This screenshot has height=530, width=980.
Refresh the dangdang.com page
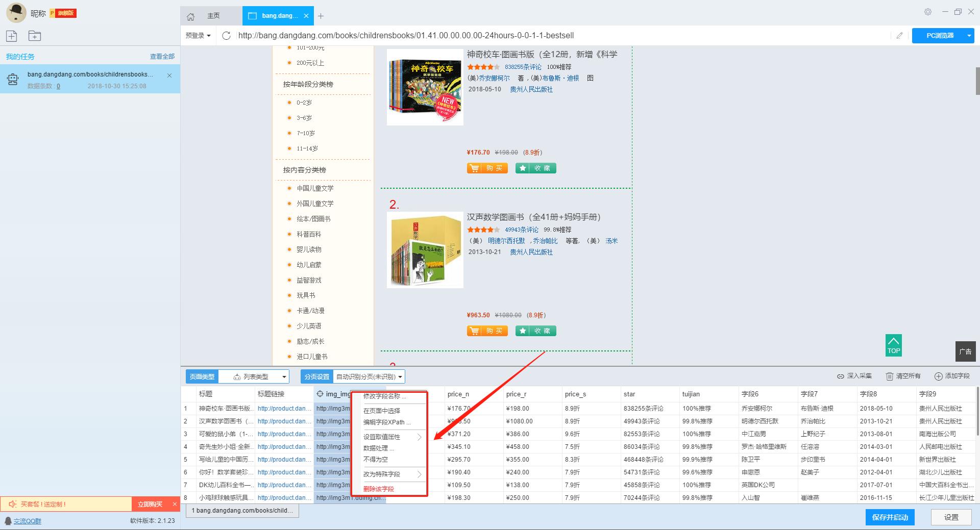pos(226,36)
